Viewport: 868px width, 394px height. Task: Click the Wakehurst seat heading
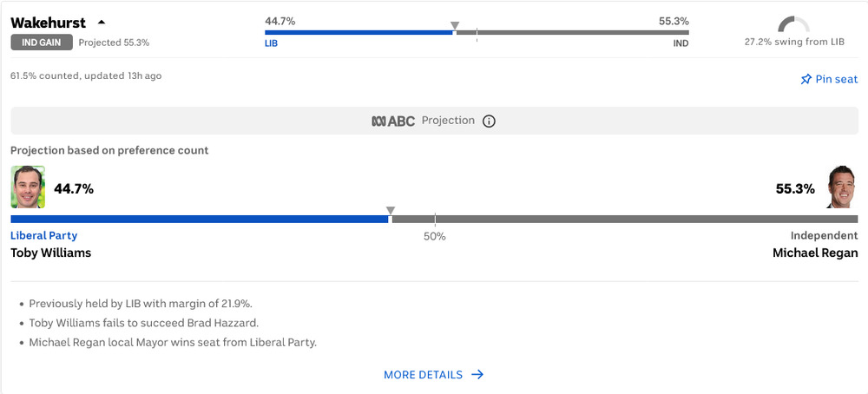[x=48, y=23]
